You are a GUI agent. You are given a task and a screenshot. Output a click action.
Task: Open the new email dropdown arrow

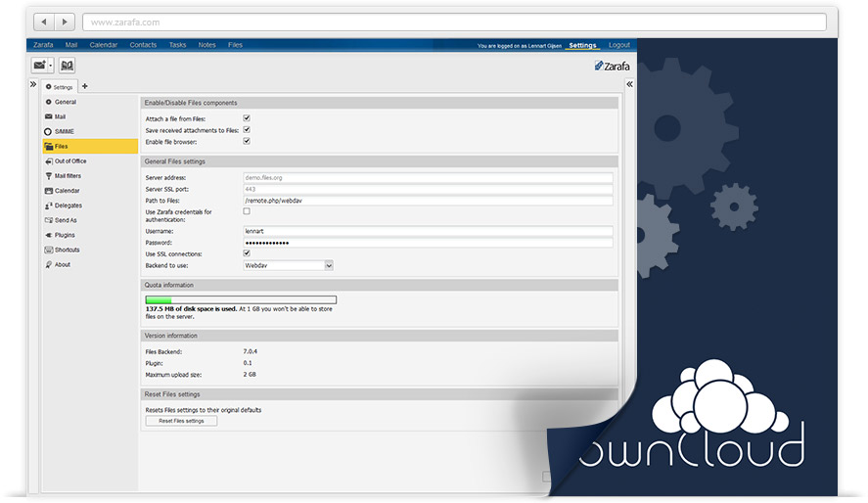tap(50, 66)
